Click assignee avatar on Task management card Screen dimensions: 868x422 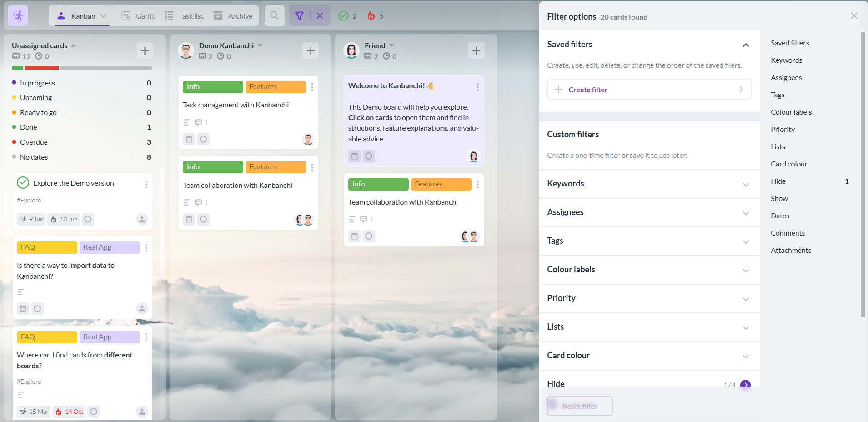click(308, 139)
